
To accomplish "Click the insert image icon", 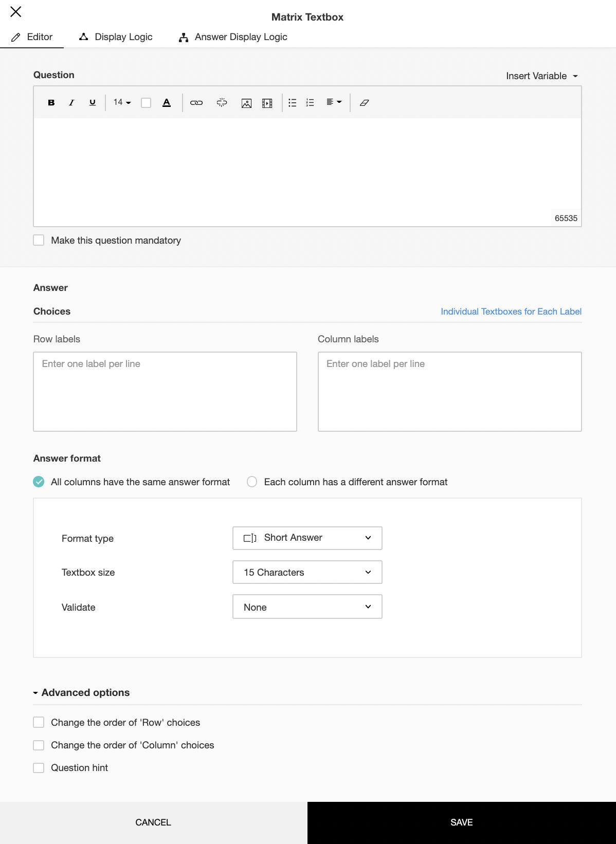I will (246, 103).
